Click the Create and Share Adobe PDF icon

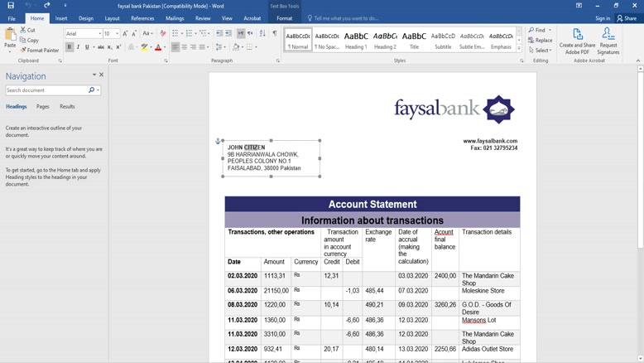click(x=577, y=35)
